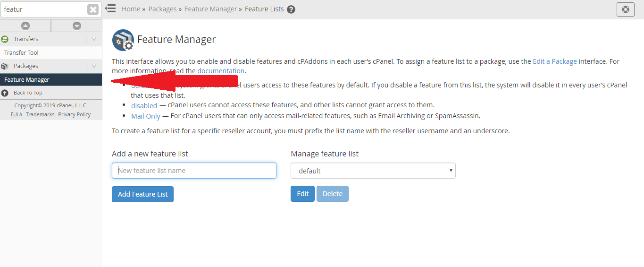Open the documentation link
Viewport: 644px width, 267px height.
coord(221,71)
